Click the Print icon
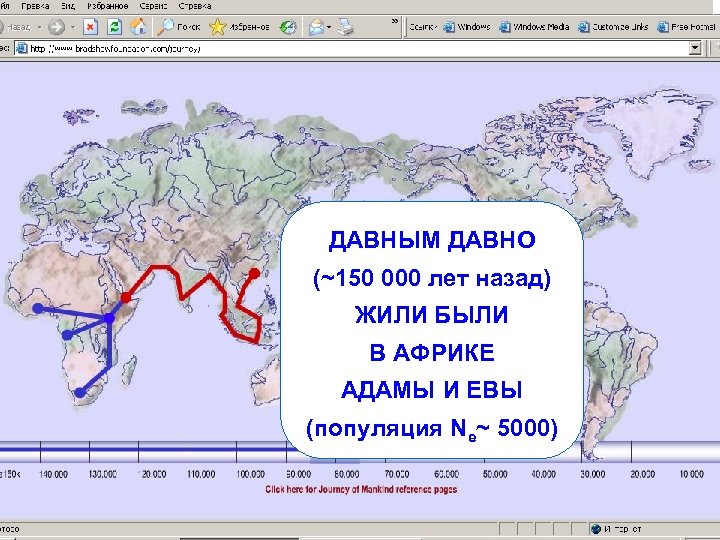The height and width of the screenshot is (540, 720). point(345,27)
